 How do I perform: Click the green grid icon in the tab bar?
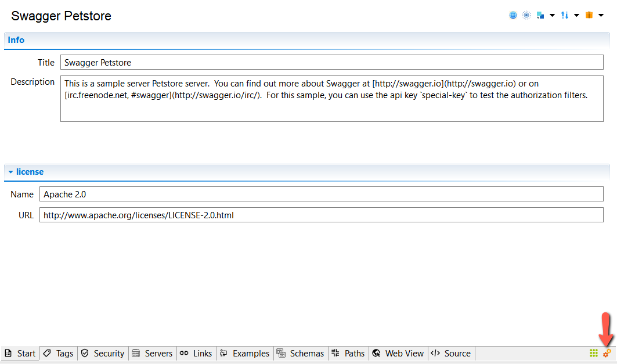(594, 354)
